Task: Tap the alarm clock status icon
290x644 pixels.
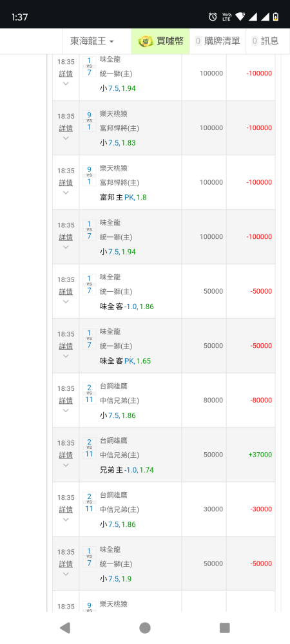Action: tap(213, 17)
